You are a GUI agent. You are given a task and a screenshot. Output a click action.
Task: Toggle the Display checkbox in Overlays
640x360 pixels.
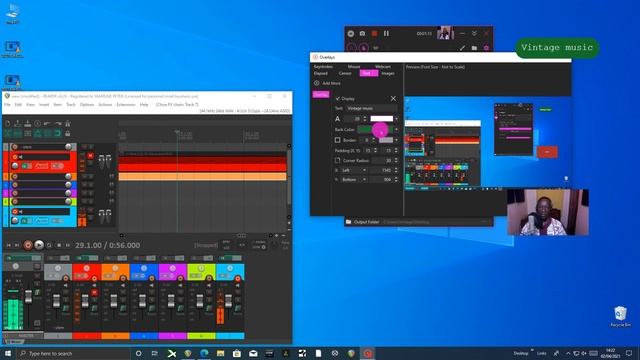click(338, 98)
